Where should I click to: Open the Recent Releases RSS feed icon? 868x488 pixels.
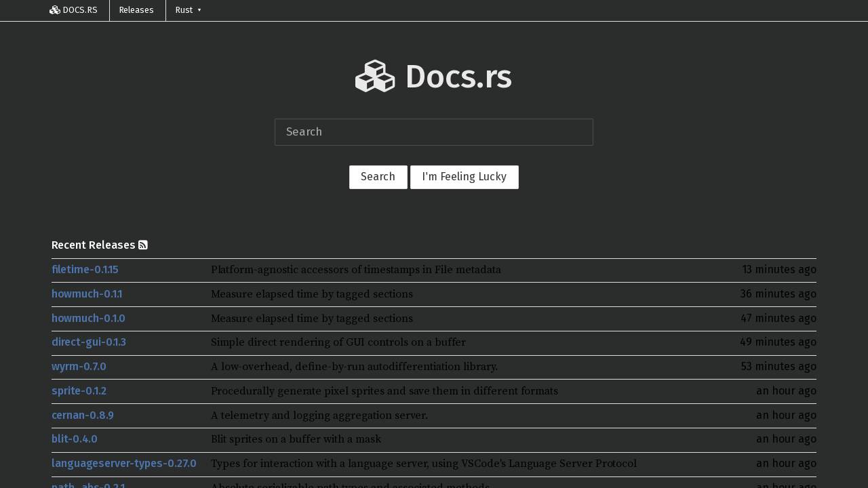(x=143, y=245)
